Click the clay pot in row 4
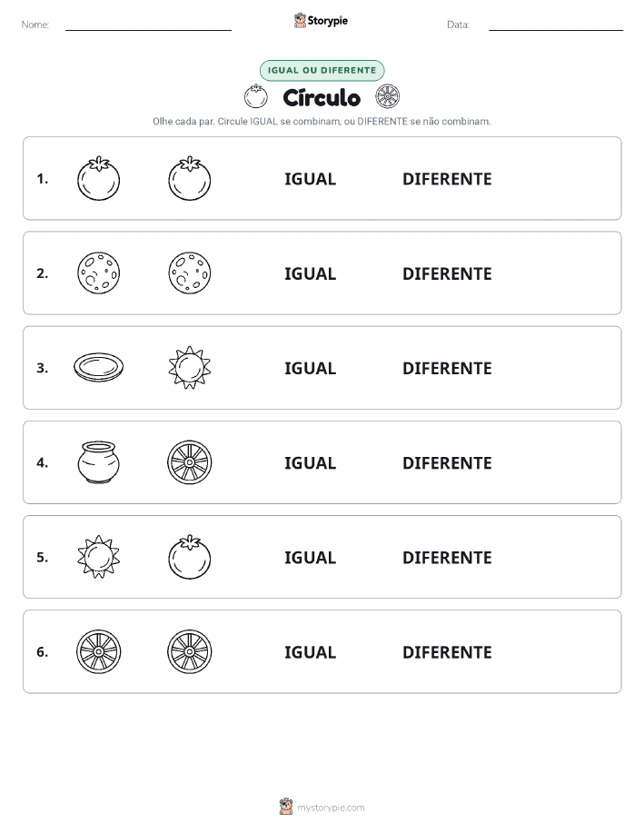The image size is (644, 833). [98, 462]
